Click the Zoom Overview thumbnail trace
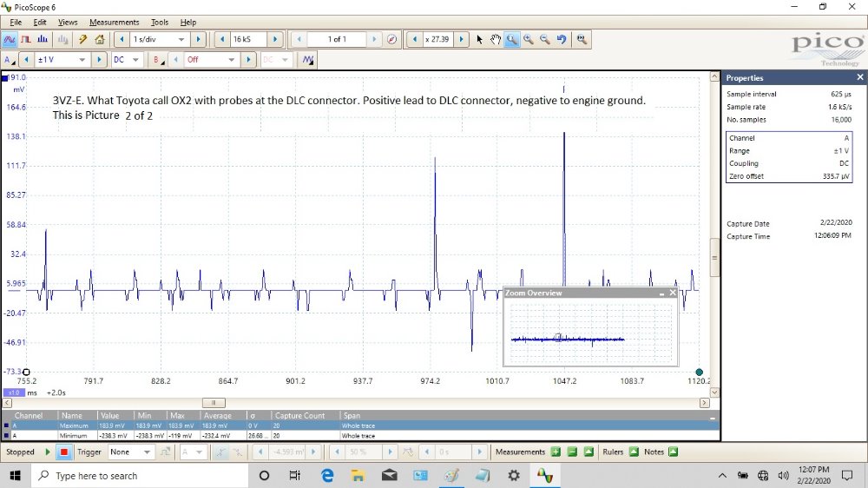The image size is (868, 488). pos(568,339)
